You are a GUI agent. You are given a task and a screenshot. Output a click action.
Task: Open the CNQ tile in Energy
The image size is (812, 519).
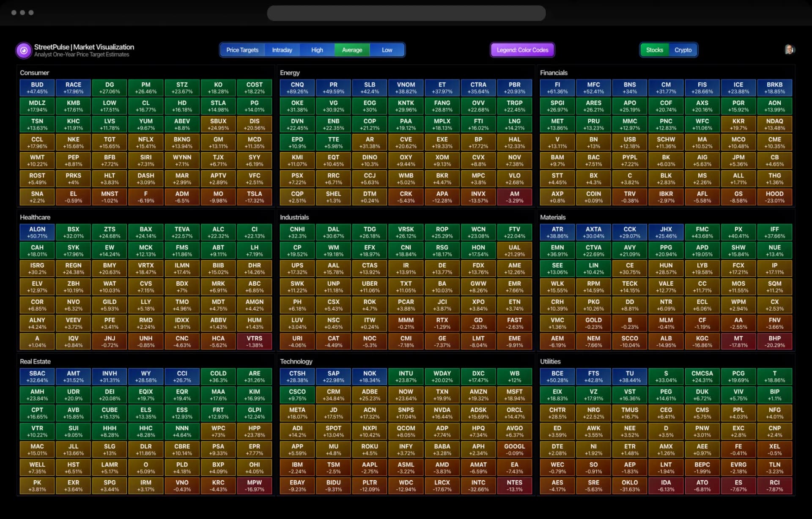point(297,88)
